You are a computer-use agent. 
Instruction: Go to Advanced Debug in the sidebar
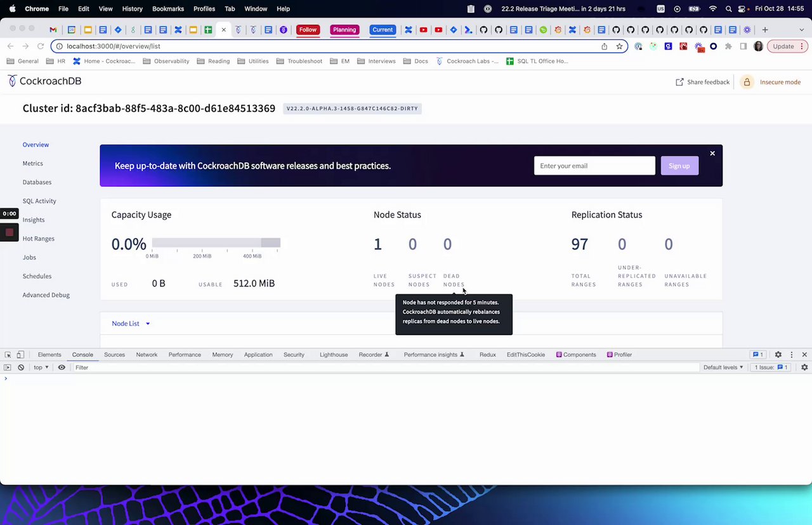(x=46, y=295)
